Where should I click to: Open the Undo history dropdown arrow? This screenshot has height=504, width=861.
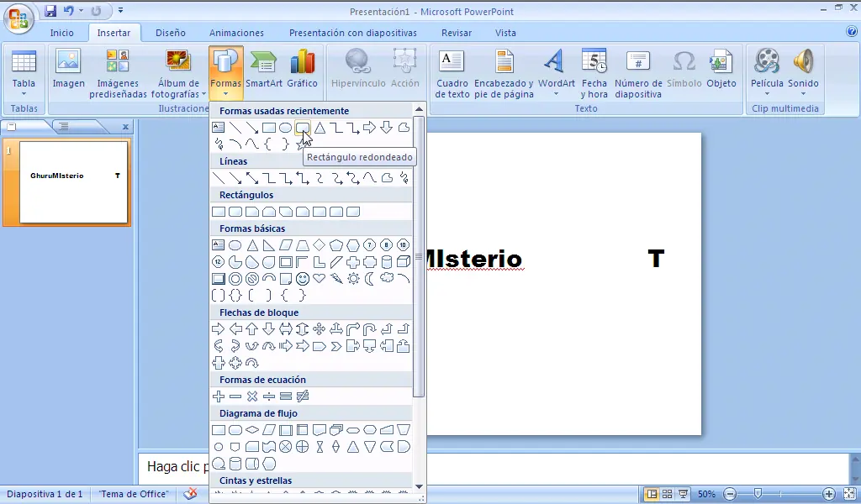[x=81, y=10]
